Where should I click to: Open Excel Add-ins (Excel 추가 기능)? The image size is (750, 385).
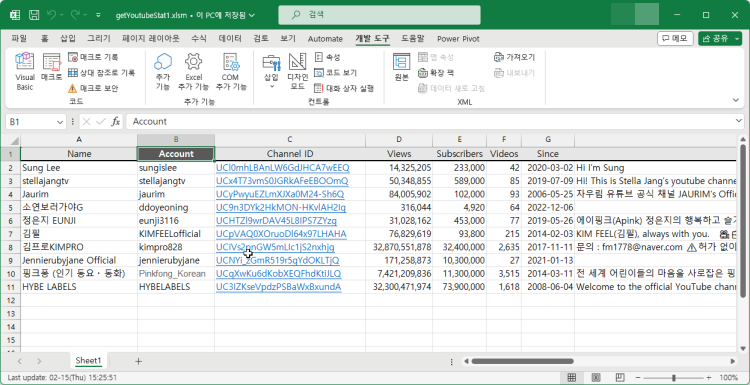point(193,72)
